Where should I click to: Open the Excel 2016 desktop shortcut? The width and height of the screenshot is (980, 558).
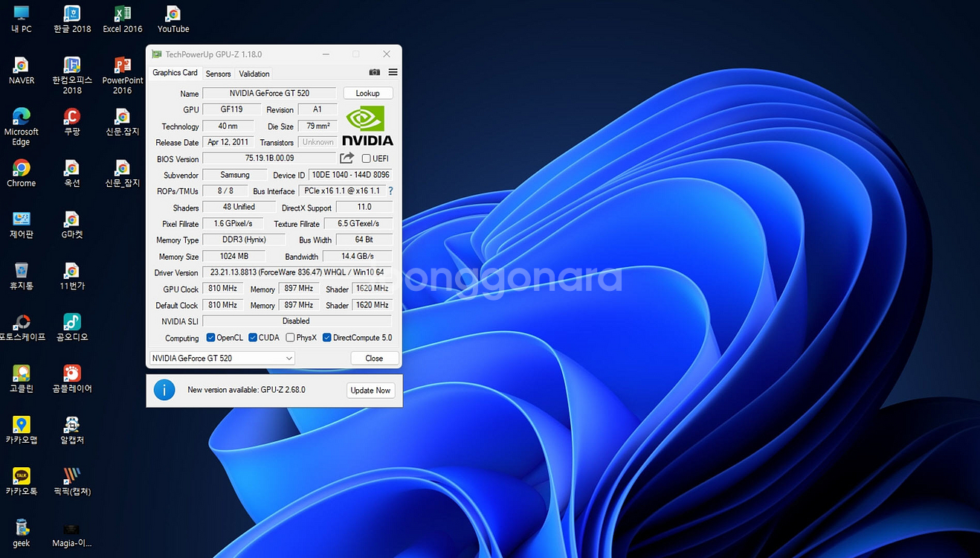(123, 19)
